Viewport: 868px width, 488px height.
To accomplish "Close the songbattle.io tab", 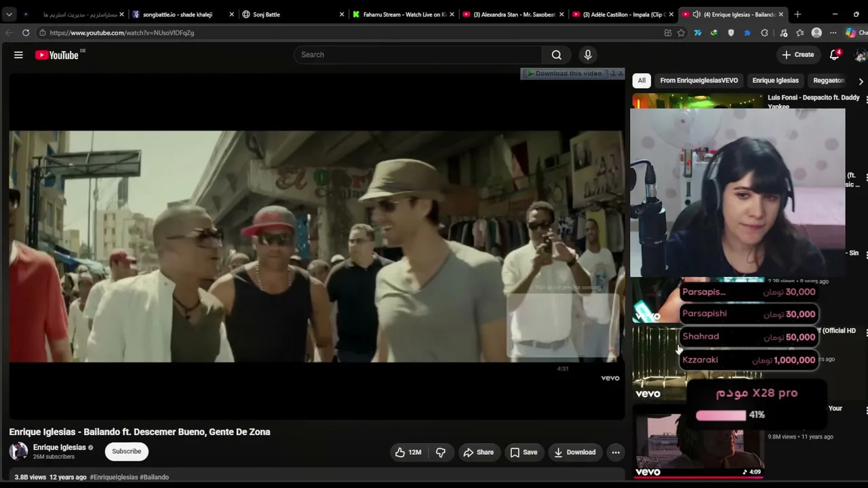I will (x=231, y=14).
